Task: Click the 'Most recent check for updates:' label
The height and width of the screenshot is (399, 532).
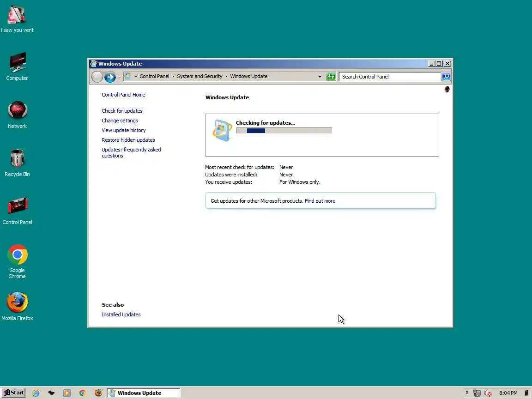Action: 240,167
